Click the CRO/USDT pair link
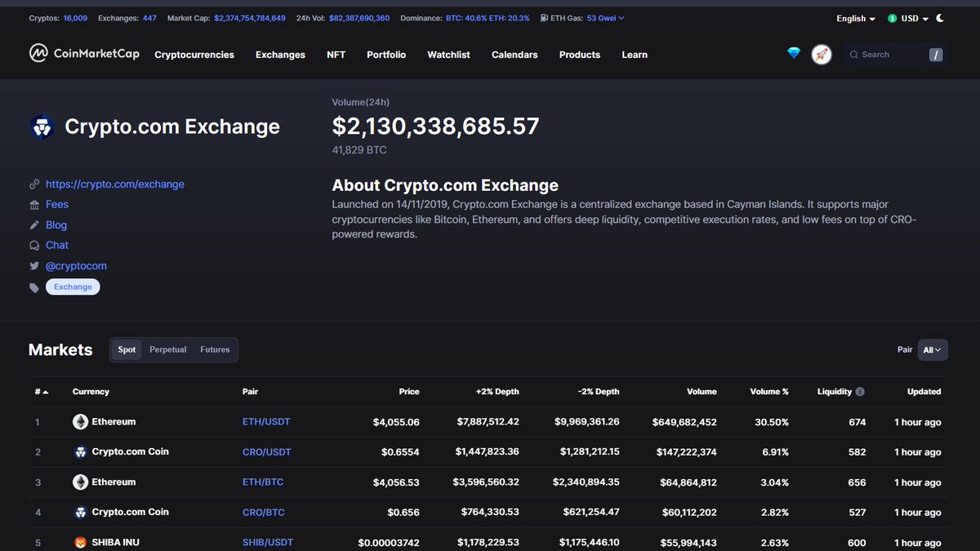 pyautogui.click(x=267, y=452)
